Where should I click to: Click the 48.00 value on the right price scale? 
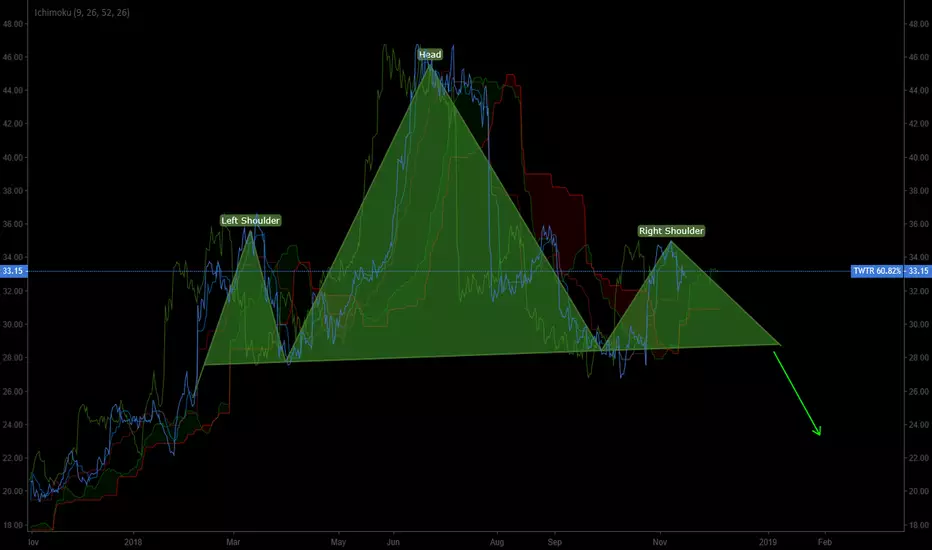[x=918, y=24]
